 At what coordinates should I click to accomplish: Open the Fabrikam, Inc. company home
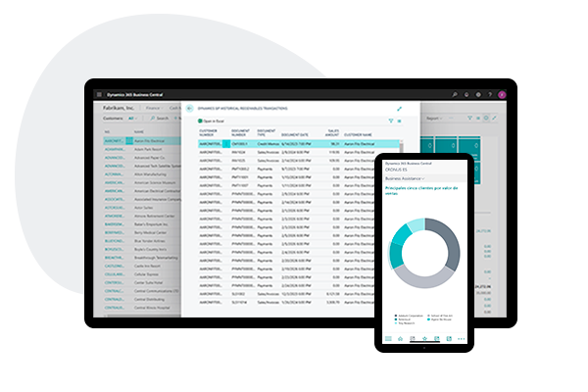pyautogui.click(x=119, y=108)
